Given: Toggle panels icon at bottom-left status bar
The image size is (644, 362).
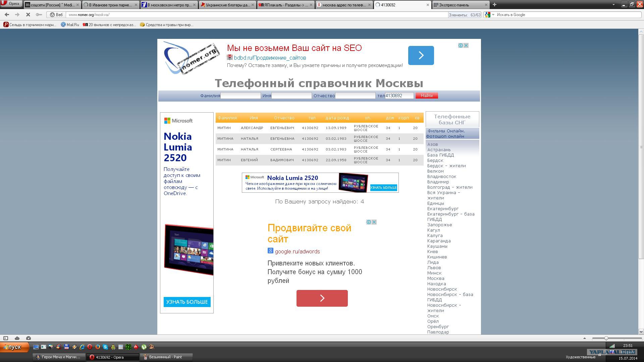Looking at the screenshot, I should (6, 338).
